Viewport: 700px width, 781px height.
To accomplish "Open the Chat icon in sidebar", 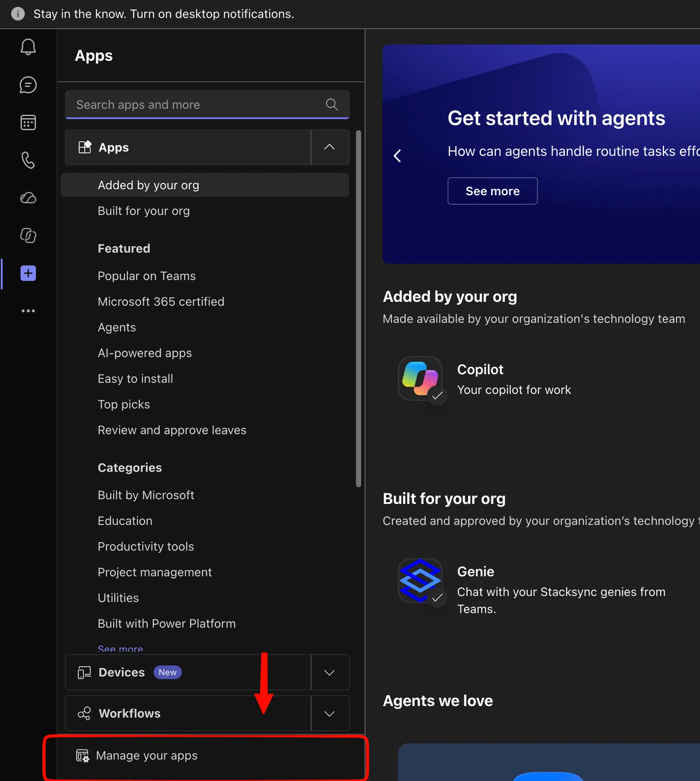I will coord(28,85).
